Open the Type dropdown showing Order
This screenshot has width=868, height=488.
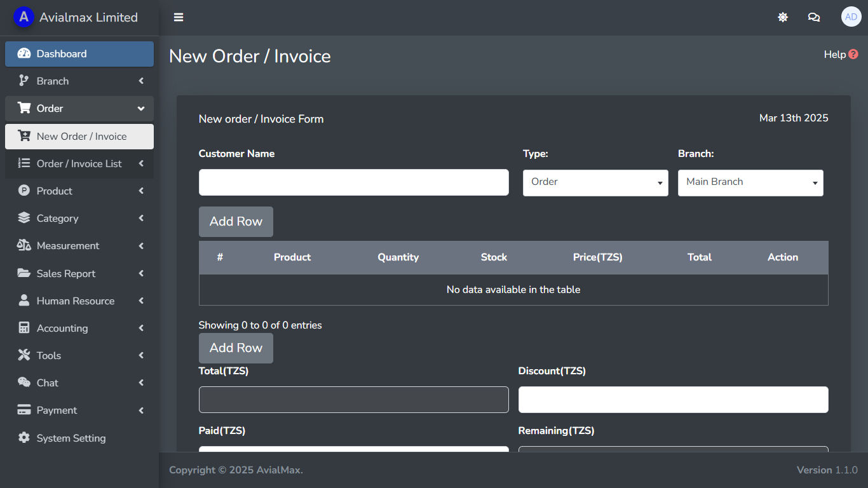595,182
